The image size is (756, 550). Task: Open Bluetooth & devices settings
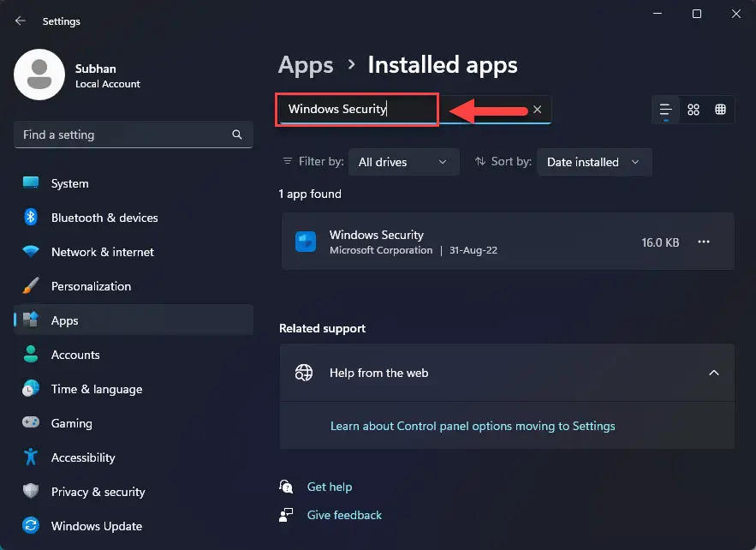pos(134,218)
